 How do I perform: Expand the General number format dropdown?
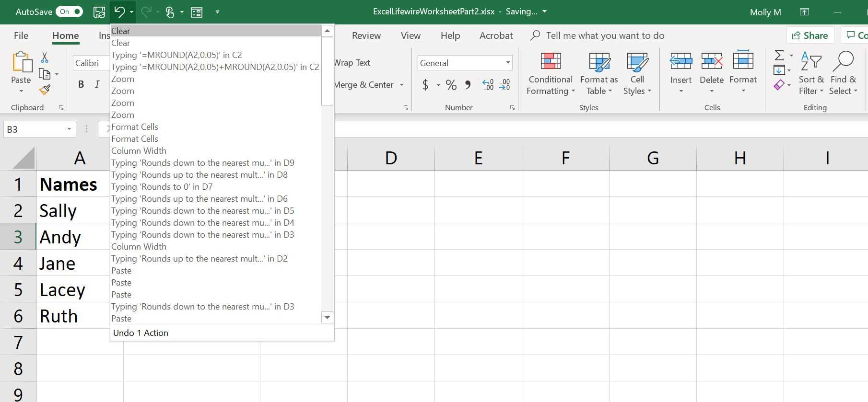(x=507, y=63)
